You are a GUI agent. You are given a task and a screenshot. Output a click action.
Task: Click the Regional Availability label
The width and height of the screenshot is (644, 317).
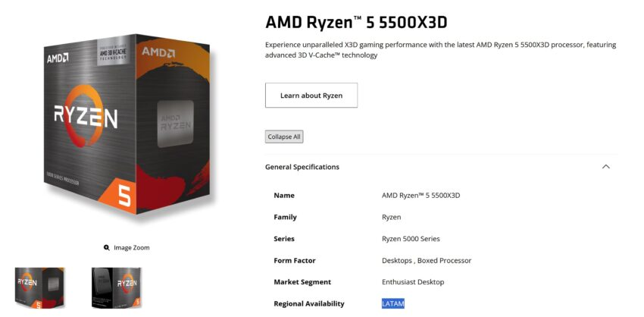[309, 304]
